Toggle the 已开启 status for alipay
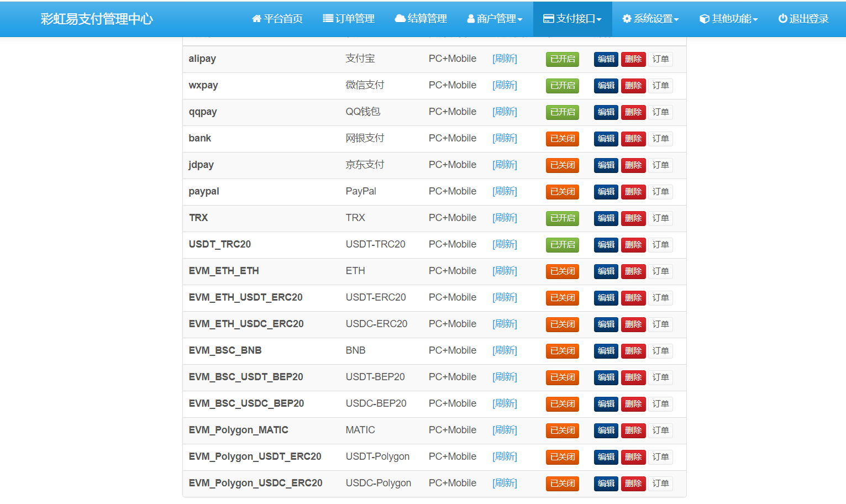The height and width of the screenshot is (504, 846). click(x=562, y=59)
